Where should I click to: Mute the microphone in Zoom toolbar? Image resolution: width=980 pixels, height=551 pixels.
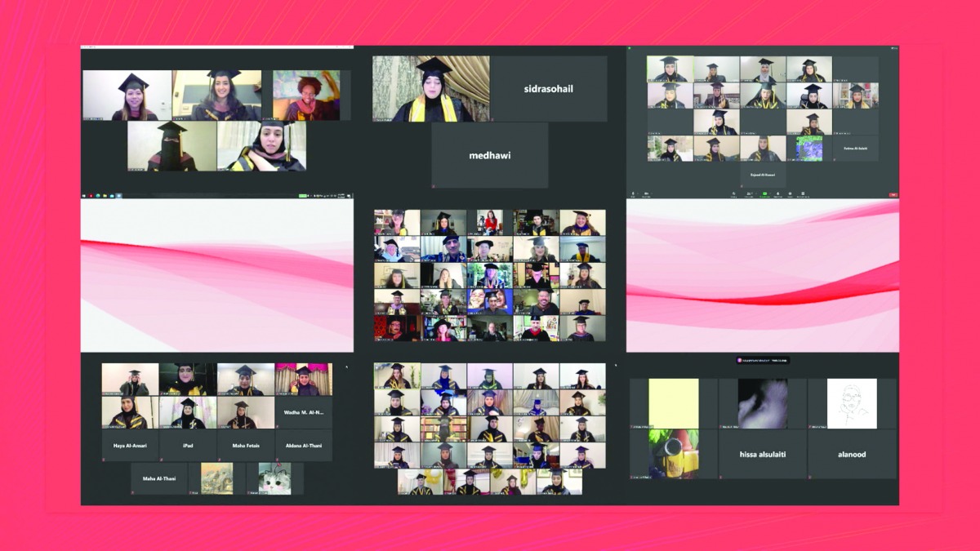pos(633,194)
